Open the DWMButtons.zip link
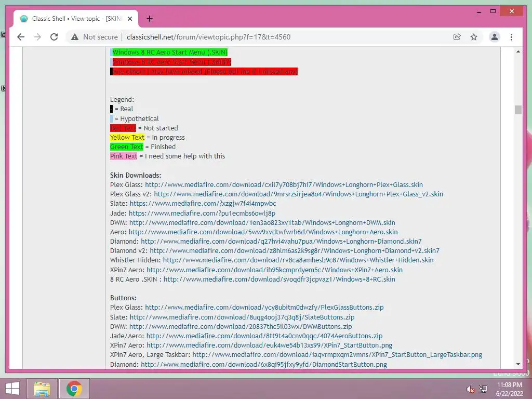532x399 pixels. [x=241, y=326]
